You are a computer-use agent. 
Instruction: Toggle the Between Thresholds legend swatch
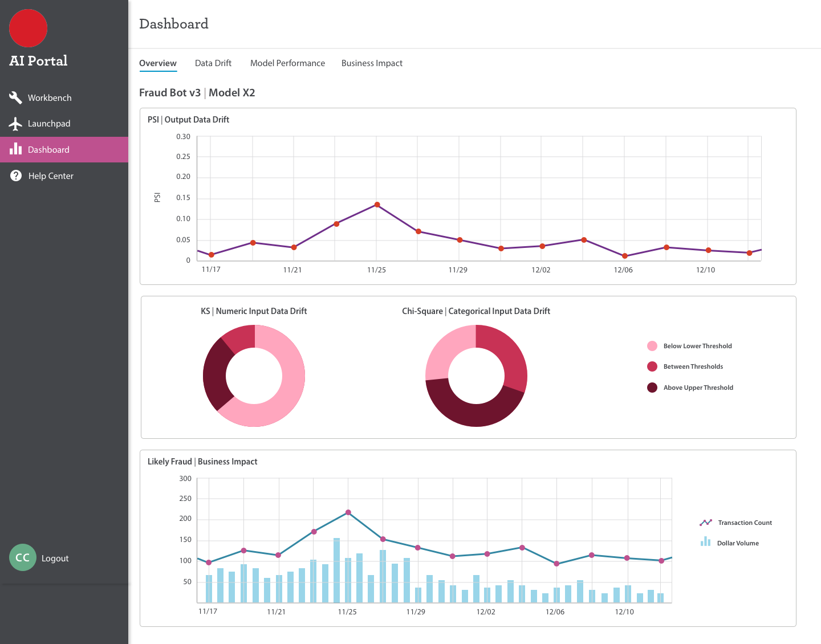[652, 366]
